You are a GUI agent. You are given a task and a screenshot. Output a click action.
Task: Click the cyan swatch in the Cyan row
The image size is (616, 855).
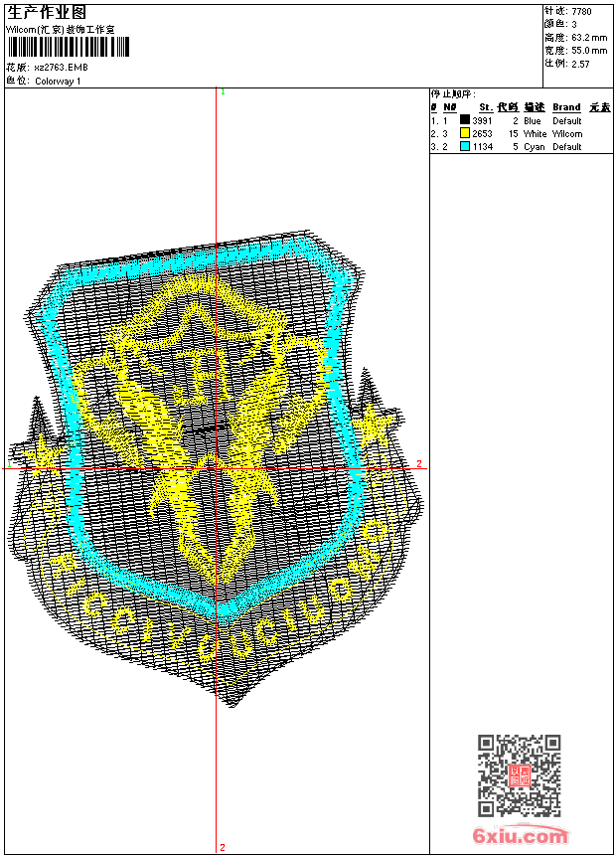point(464,147)
